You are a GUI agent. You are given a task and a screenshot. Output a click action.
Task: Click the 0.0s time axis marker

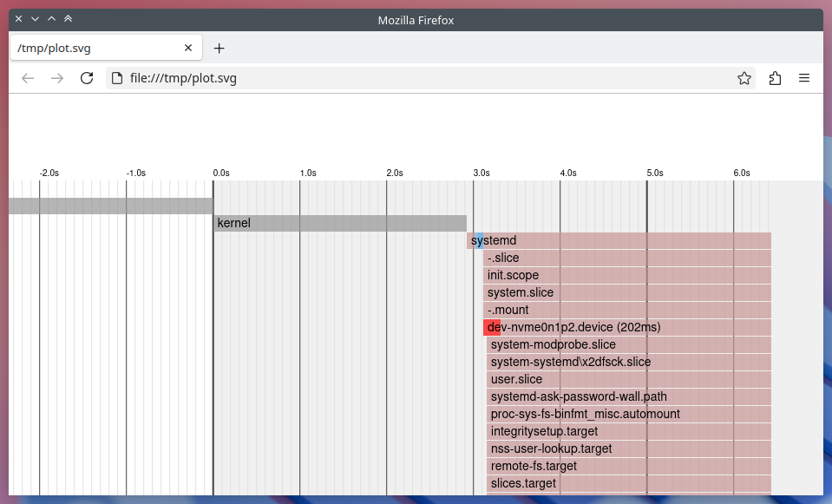220,173
